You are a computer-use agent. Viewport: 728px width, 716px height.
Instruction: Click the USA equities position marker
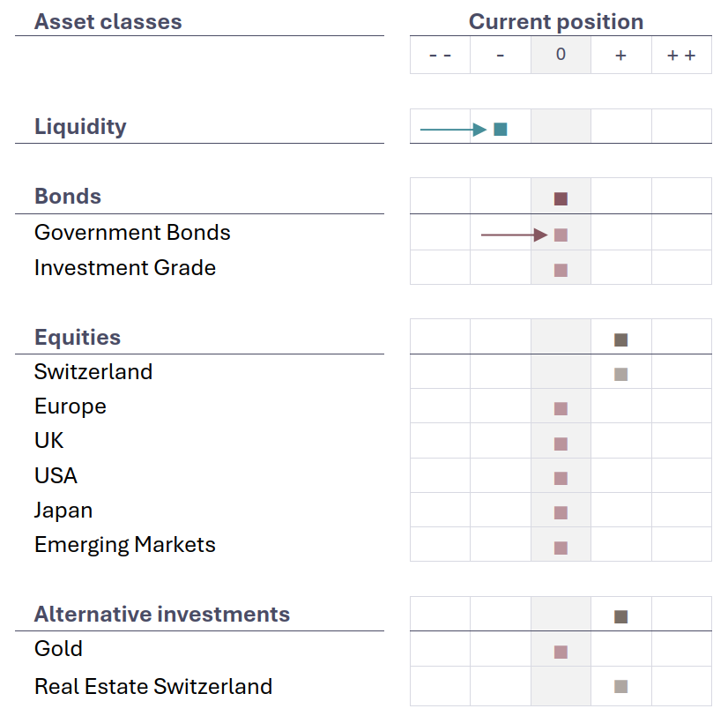[561, 479]
